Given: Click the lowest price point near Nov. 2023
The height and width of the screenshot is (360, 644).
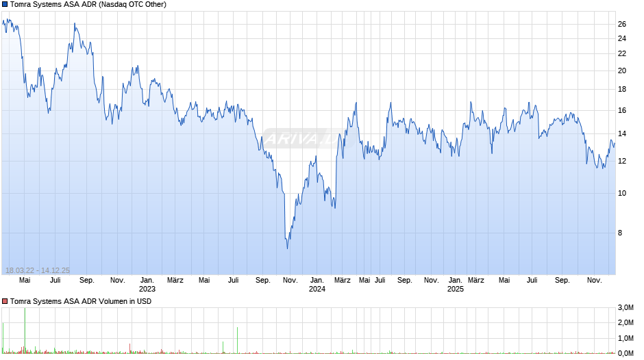Looking at the screenshot, I should point(287,248).
